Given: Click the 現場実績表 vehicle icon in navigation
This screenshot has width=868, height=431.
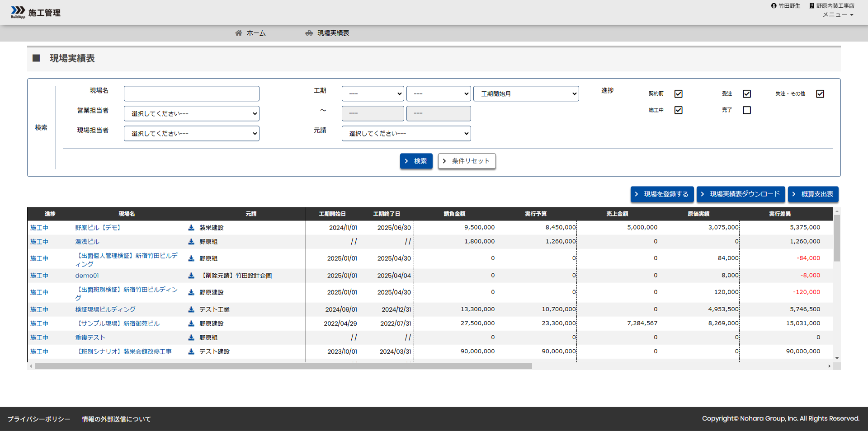Looking at the screenshot, I should tap(309, 33).
